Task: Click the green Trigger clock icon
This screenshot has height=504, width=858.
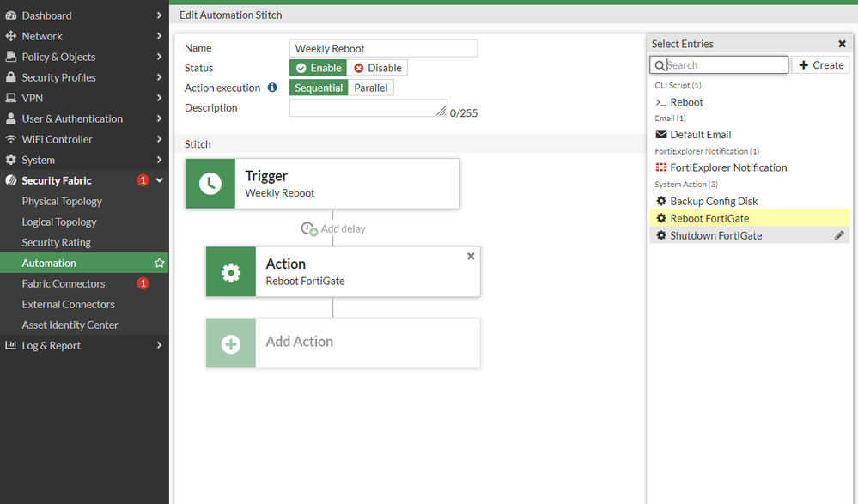Action: point(210,184)
